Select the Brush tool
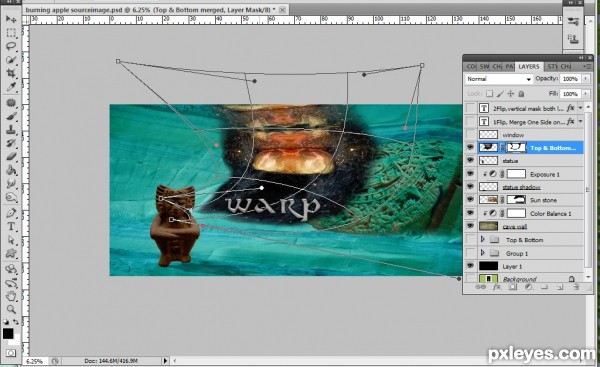Viewport: 600px width, 367px height. pos(11,116)
